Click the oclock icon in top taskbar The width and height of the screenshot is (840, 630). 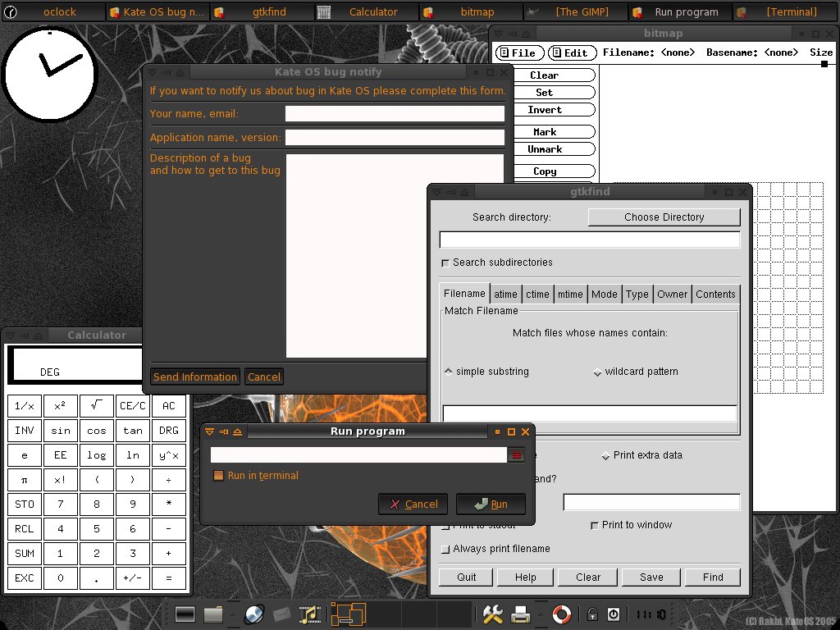pos(10,11)
